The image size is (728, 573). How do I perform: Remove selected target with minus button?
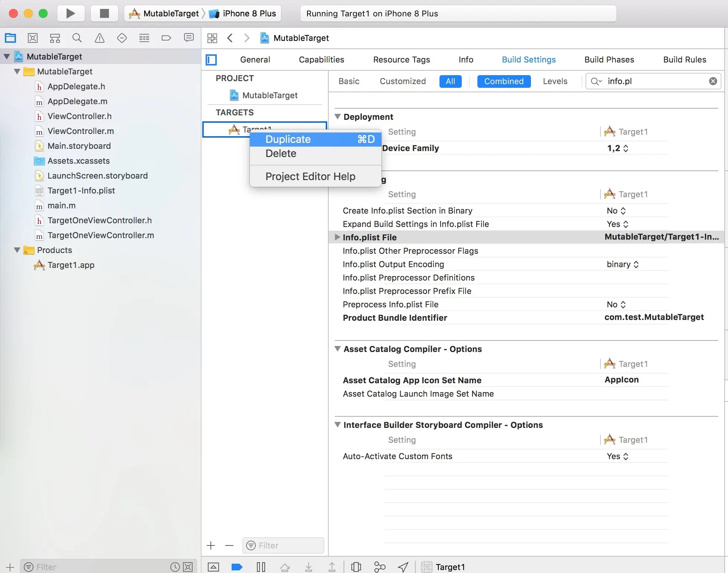tap(229, 545)
